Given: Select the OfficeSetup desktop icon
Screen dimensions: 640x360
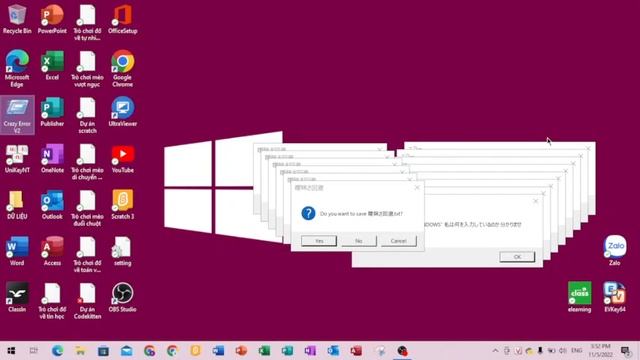Looking at the screenshot, I should pyautogui.click(x=122, y=19).
